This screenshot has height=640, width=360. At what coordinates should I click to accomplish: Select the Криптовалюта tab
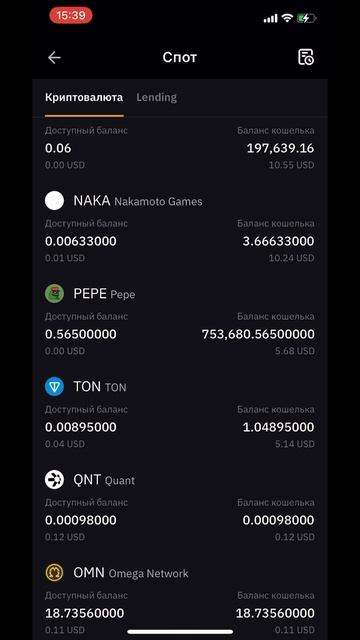84,98
